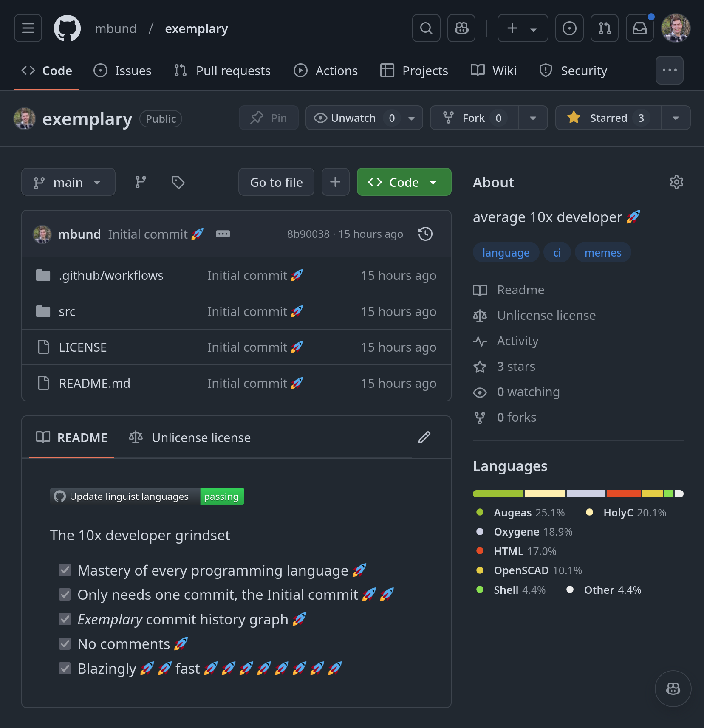Open Copilot chat icon in header
Viewport: 704px width, 728px height.
(461, 28)
